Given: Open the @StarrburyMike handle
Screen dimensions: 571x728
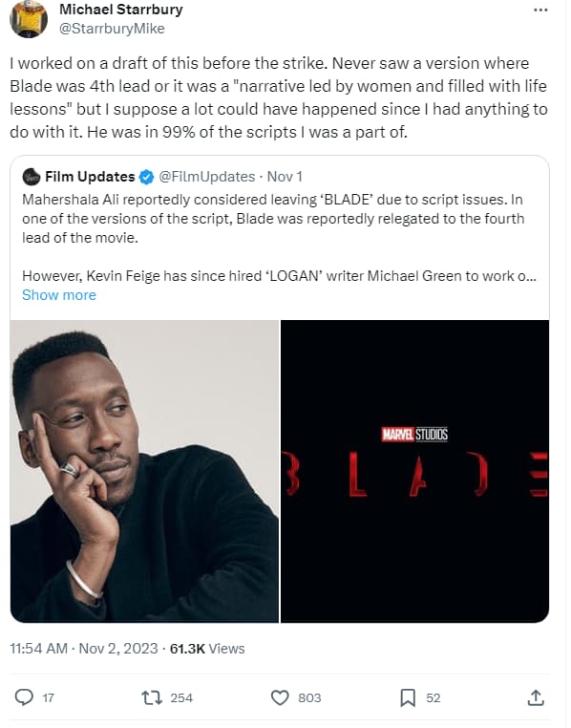Looking at the screenshot, I should click(112, 29).
